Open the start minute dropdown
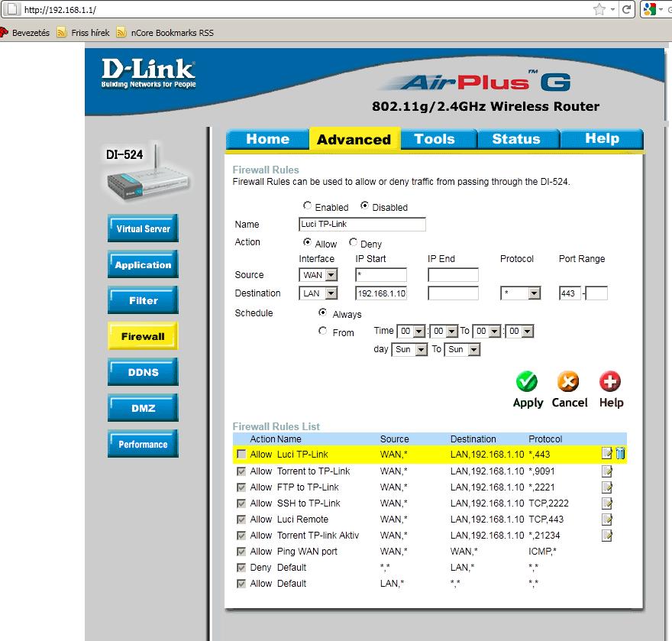Image resolution: width=672 pixels, height=641 pixels. tap(444, 331)
